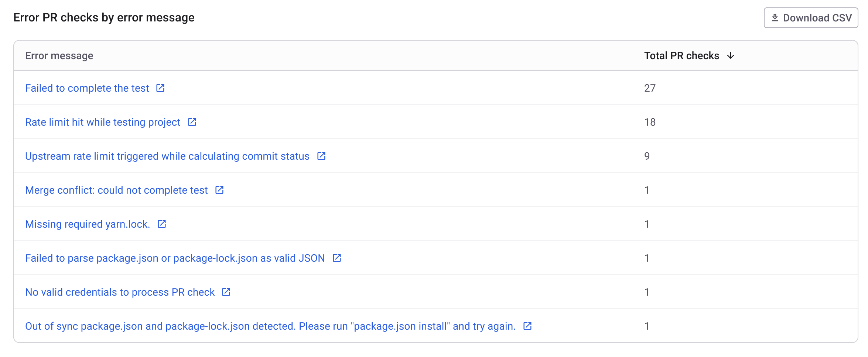Click external link icon after 'Missing required yarn.lock.'
The image size is (868, 357).
pyautogui.click(x=162, y=224)
